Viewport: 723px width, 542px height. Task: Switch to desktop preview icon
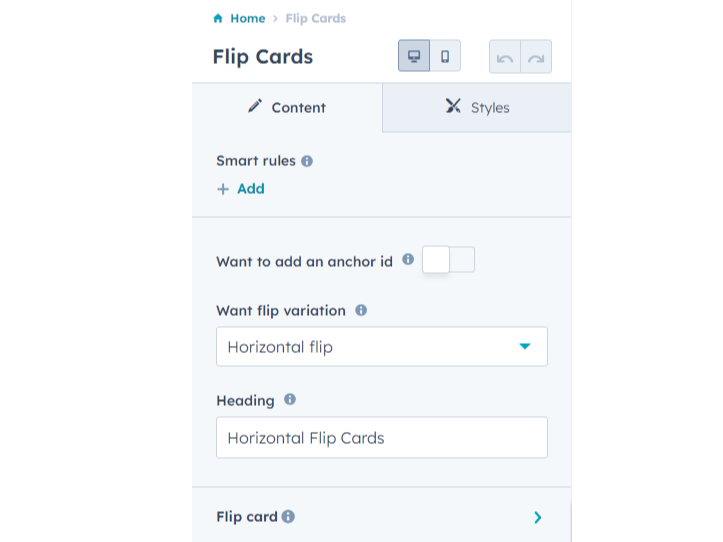[414, 56]
